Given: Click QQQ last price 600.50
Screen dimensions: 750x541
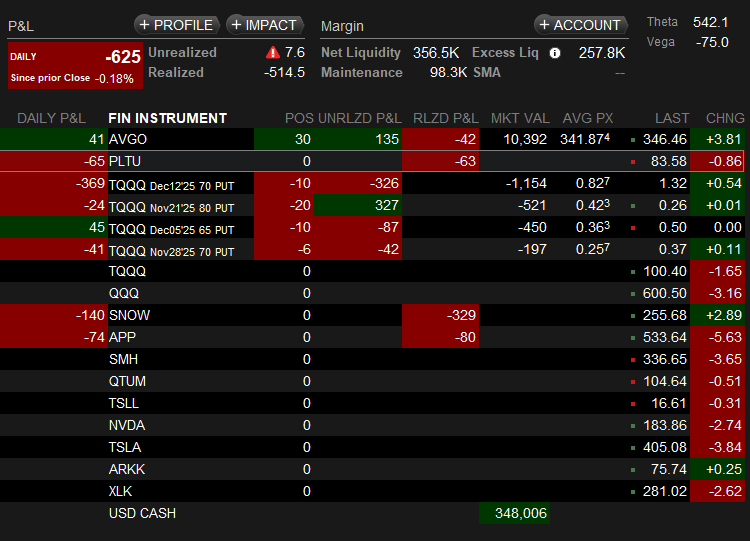Looking at the screenshot, I should point(665,293).
